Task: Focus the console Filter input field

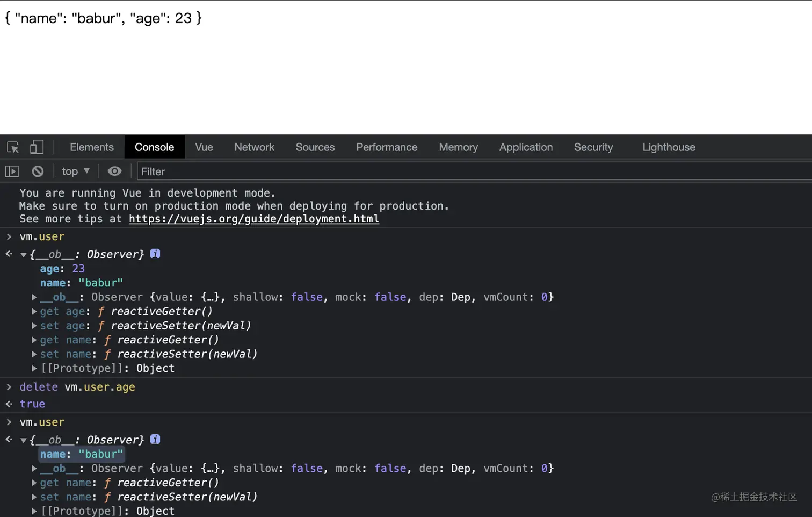Action: pos(474,171)
